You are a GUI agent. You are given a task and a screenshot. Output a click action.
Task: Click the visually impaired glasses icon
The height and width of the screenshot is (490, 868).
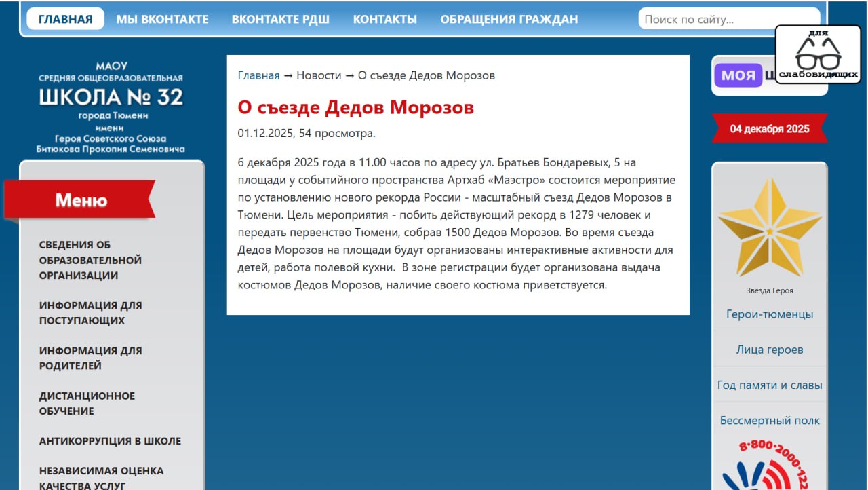click(x=818, y=54)
